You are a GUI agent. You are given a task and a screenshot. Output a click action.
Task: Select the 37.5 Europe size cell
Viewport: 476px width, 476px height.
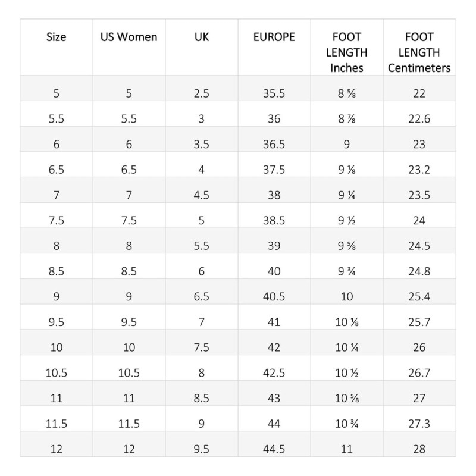(x=274, y=170)
